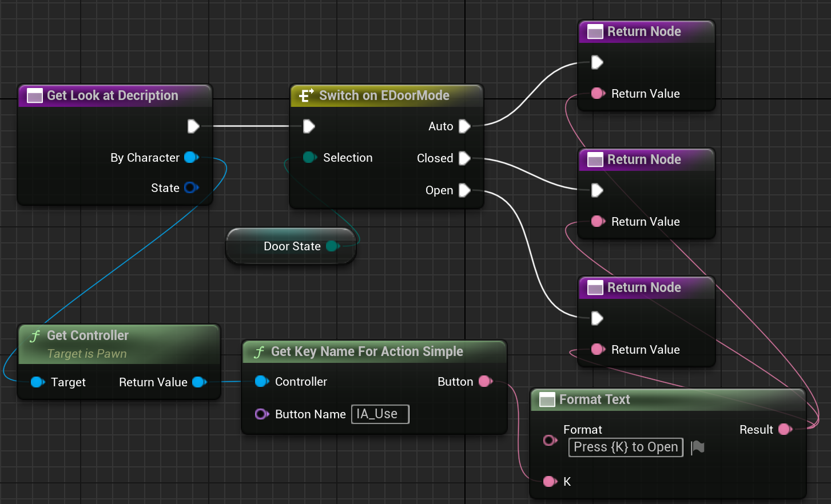Image resolution: width=831 pixels, height=504 pixels.
Task: Select the Selection input pin
Action: (x=310, y=158)
